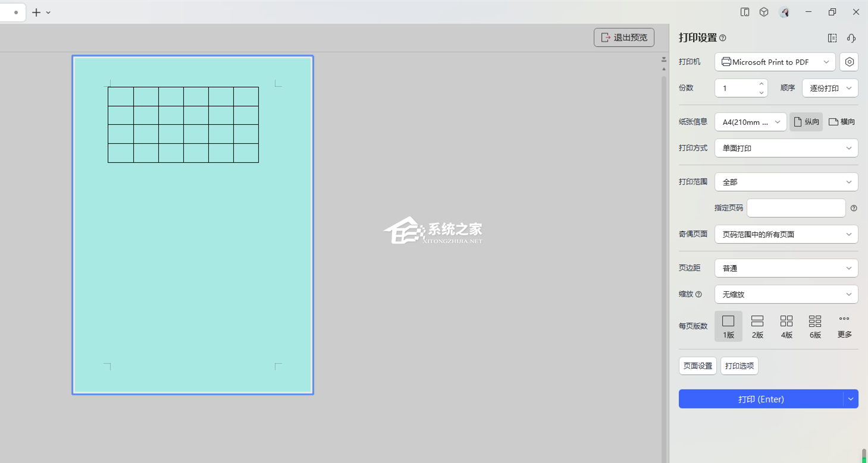Open the 缩放 无缩放 scaling dropdown
This screenshot has width=868, height=463.
786,294
